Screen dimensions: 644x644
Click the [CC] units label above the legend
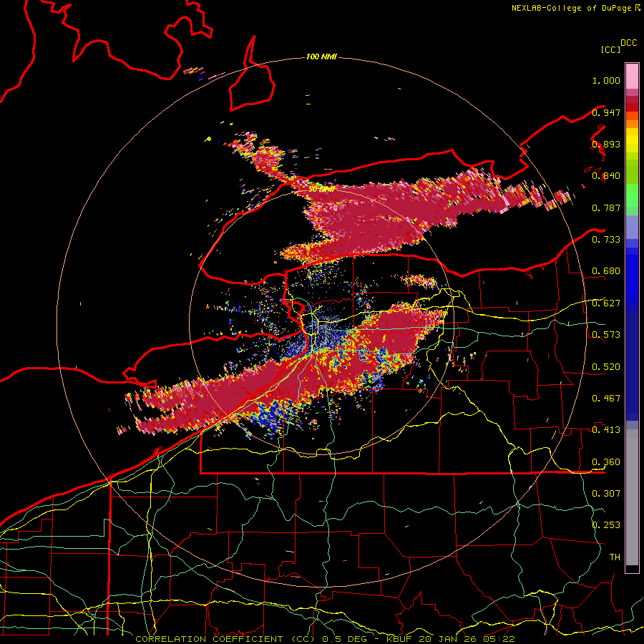[x=610, y=49]
